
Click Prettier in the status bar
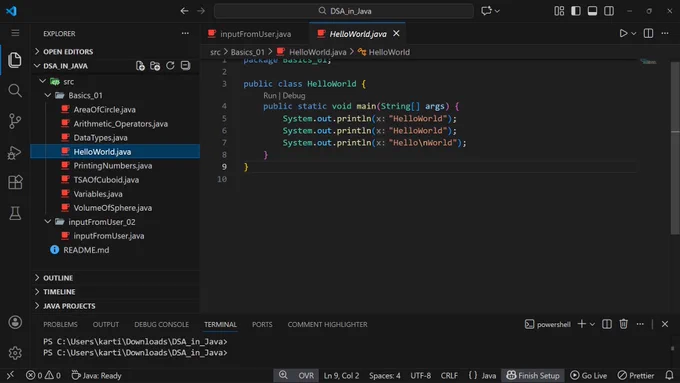pos(636,376)
